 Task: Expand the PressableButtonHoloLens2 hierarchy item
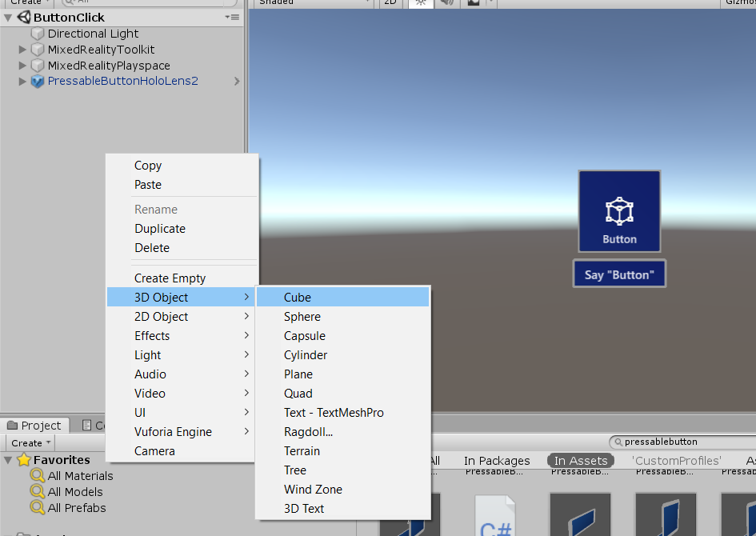pyautogui.click(x=22, y=82)
